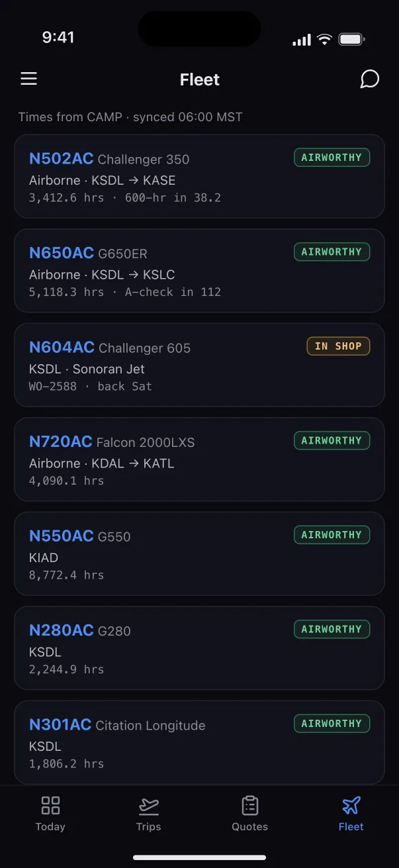This screenshot has width=399, height=868.
Task: Tap the CAMP sync time notice
Action: [130, 117]
